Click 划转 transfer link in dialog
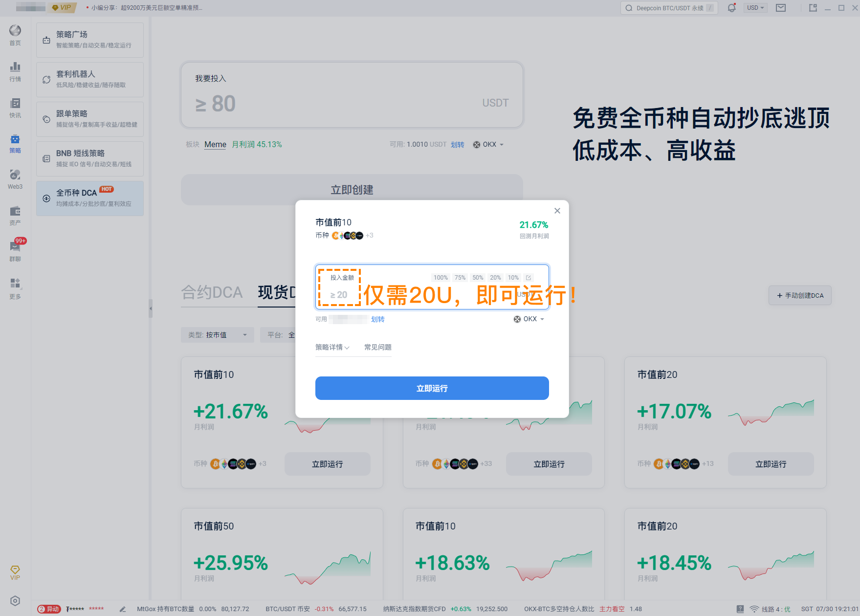 coord(377,319)
